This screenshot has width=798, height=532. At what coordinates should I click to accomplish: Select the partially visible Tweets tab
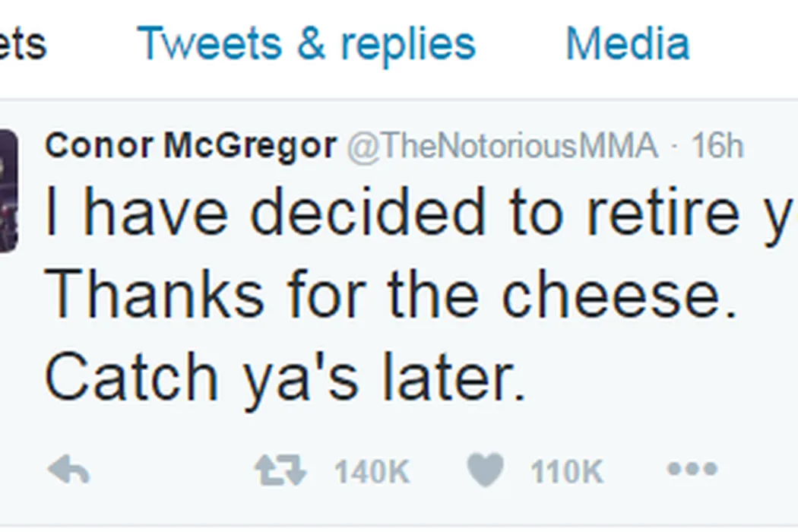pyautogui.click(x=23, y=44)
